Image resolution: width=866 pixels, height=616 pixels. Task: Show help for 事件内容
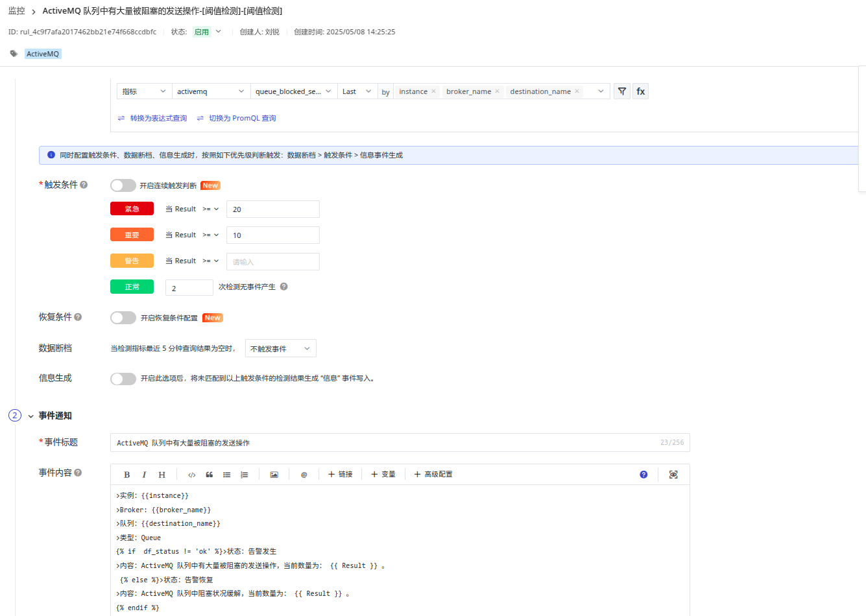pyautogui.click(x=78, y=473)
